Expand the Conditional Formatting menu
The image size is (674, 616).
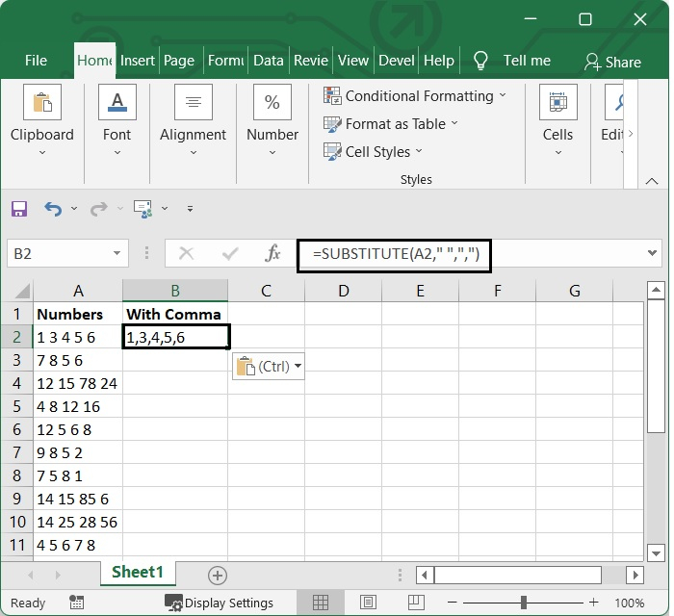tap(503, 95)
